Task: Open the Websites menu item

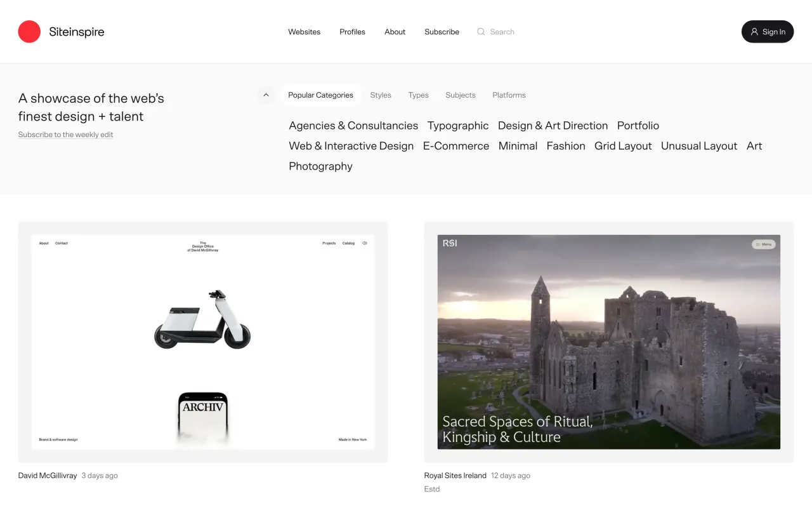Action: click(304, 32)
